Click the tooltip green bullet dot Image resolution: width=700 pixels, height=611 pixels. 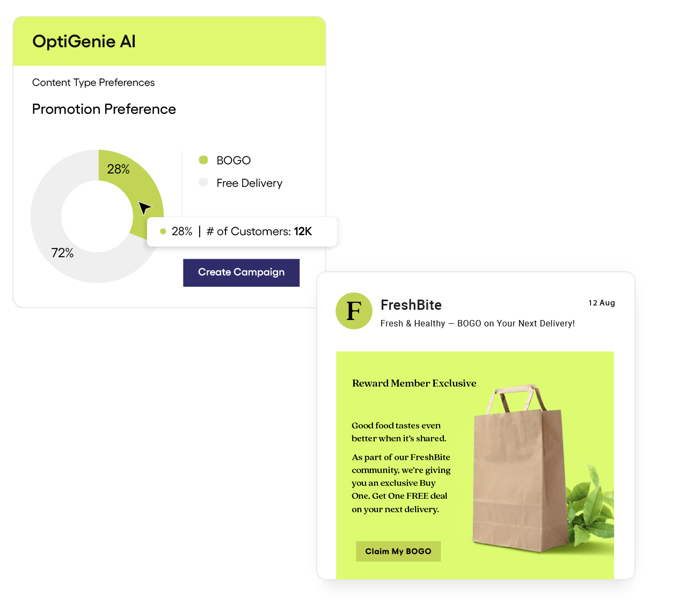[x=163, y=231]
